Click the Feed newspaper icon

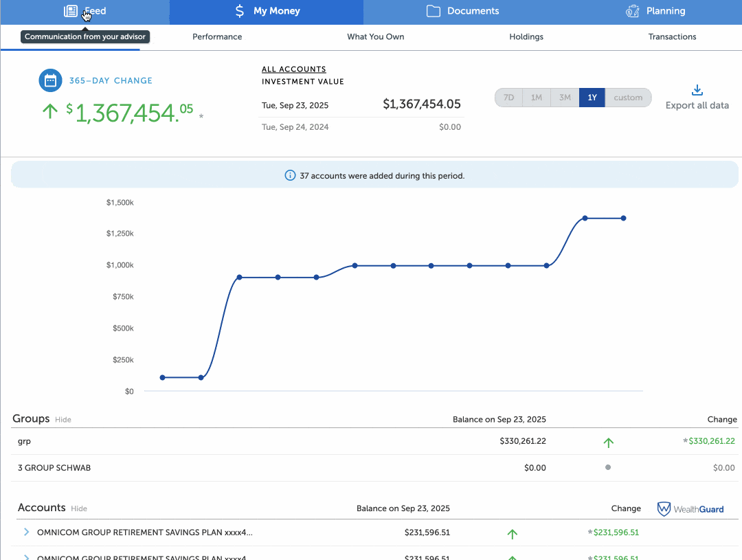tap(70, 11)
